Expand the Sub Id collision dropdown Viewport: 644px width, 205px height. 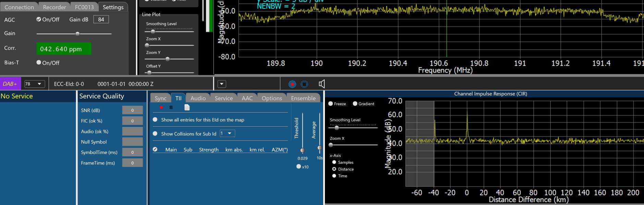coord(227,133)
